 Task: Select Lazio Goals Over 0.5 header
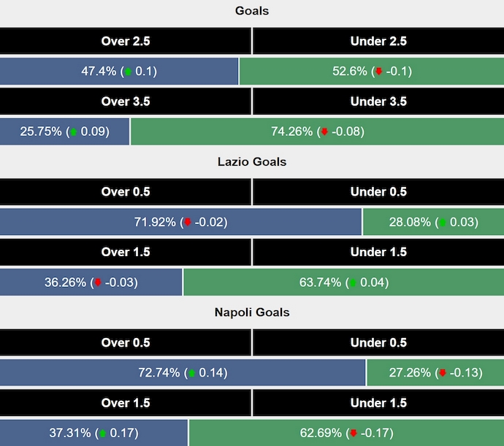(126, 192)
